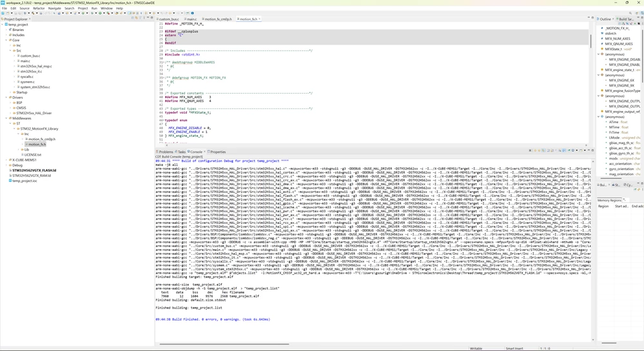The height and width of the screenshot is (351, 644).
Task: Expand the Startup folder node
Action: pos(10,92)
